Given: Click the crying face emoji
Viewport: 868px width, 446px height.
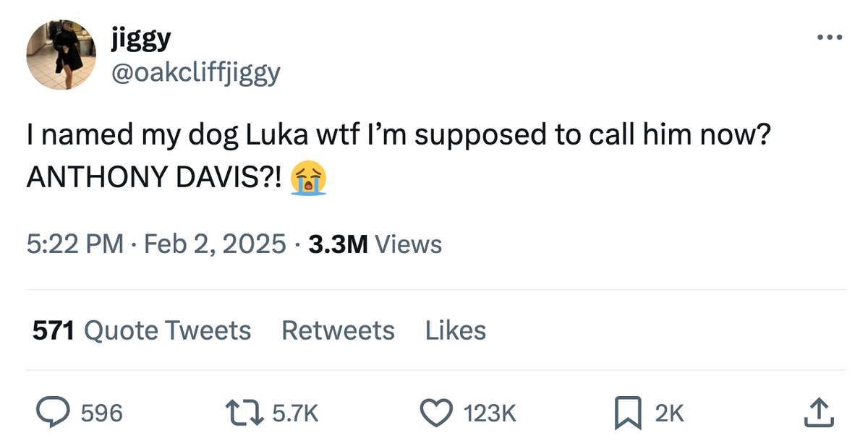Looking at the screenshot, I should [309, 179].
